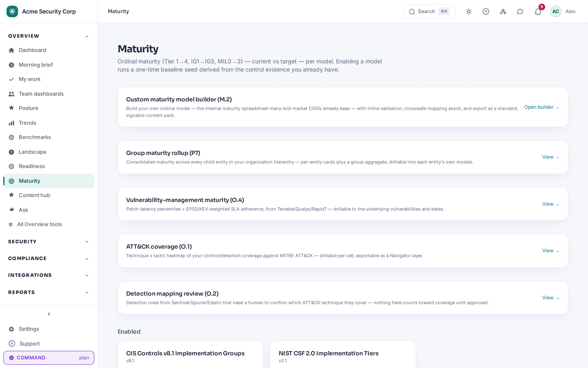Click the My work checkmark icon

[x=11, y=79]
